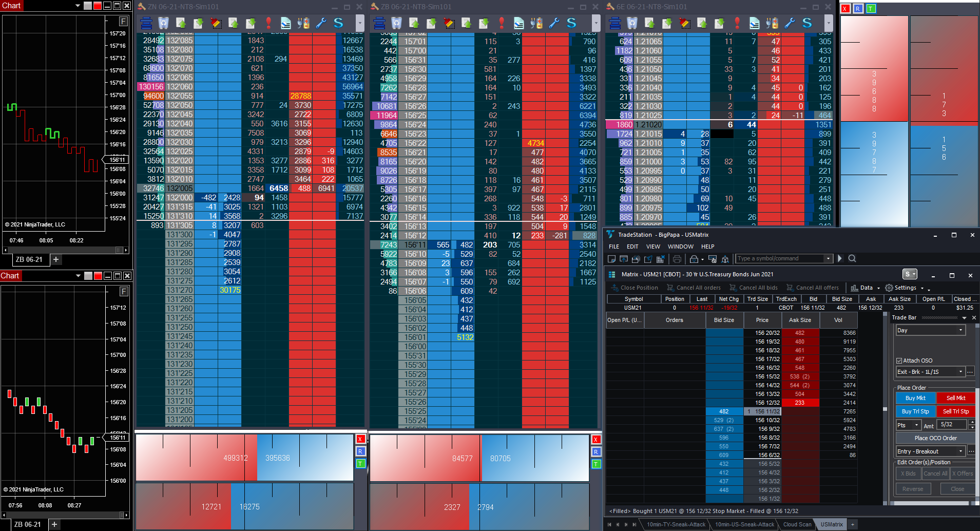Click the blue S icon in ZN toolbar
Screen dimensions: 980x531
coord(338,23)
